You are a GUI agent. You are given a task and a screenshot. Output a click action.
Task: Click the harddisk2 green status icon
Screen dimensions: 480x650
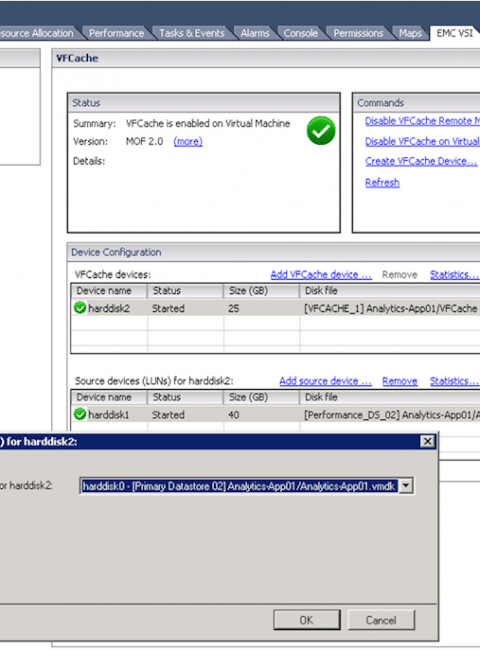(80, 308)
